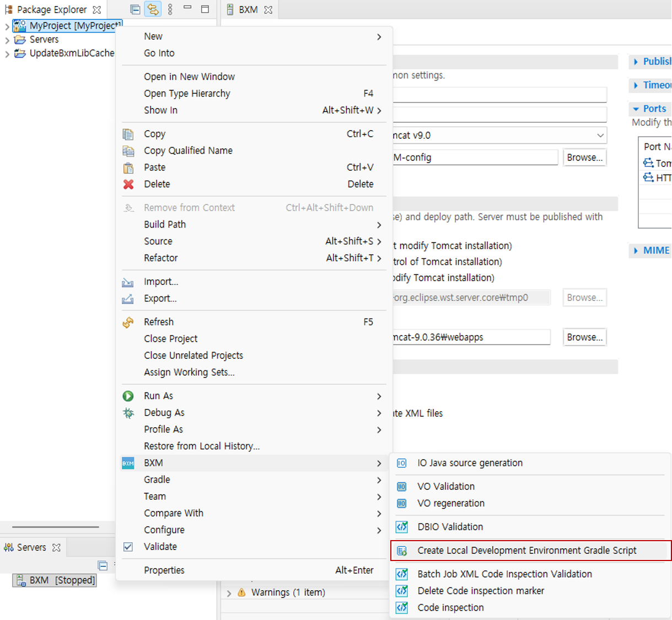Click the Paste icon in the context menu
This screenshot has height=620, width=672.
[x=128, y=168]
